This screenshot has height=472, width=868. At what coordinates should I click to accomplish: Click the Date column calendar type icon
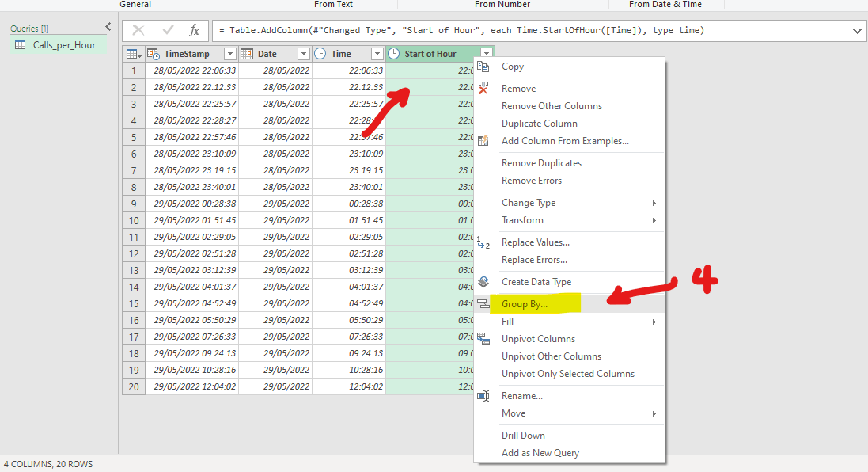coord(247,54)
